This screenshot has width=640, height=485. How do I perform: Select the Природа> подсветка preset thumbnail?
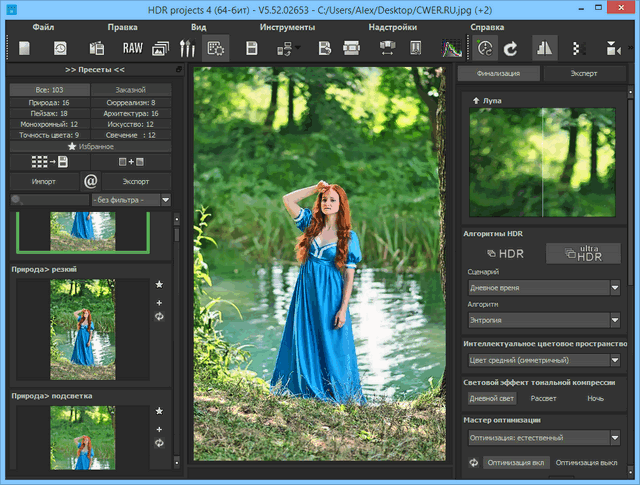pyautogui.click(x=83, y=438)
